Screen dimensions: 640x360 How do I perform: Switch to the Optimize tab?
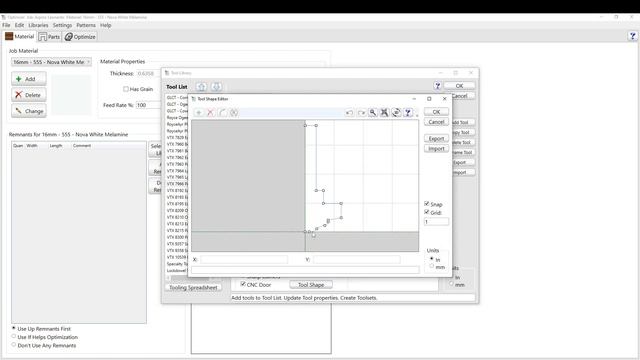[x=80, y=37]
